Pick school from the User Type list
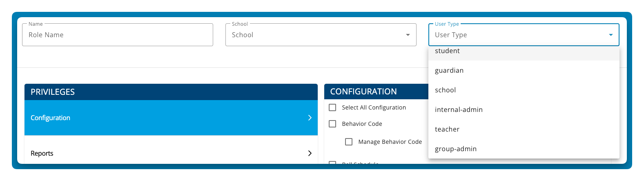Screen dimensions: 644x181 pyautogui.click(x=524, y=90)
